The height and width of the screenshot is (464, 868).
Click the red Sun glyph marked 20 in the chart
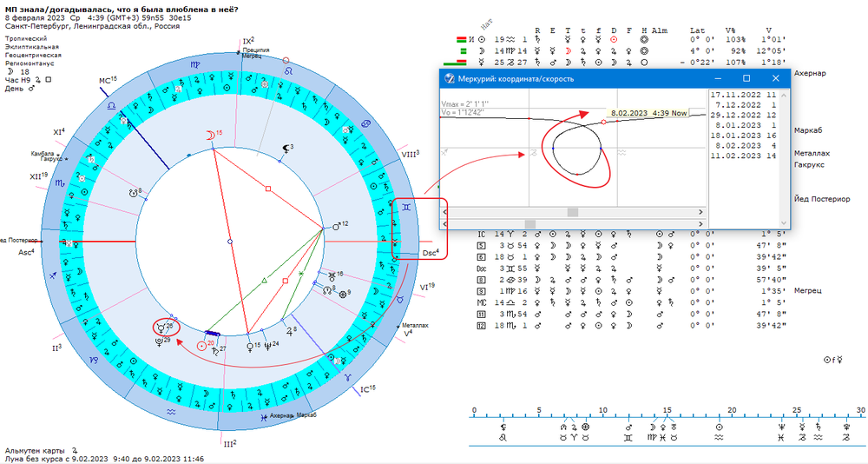(x=201, y=345)
